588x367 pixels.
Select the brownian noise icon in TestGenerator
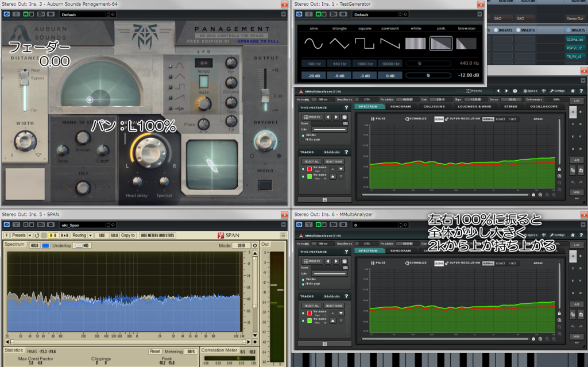pyautogui.click(x=466, y=43)
